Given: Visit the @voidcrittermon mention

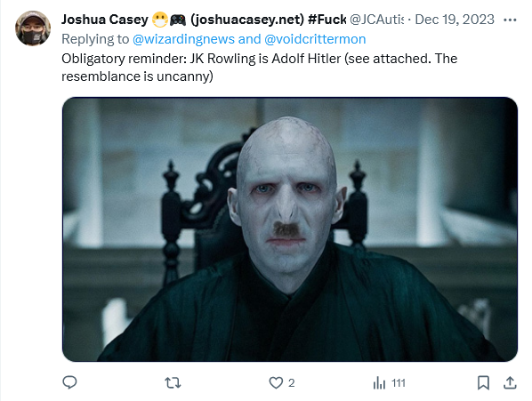Looking at the screenshot, I should click(x=315, y=39).
